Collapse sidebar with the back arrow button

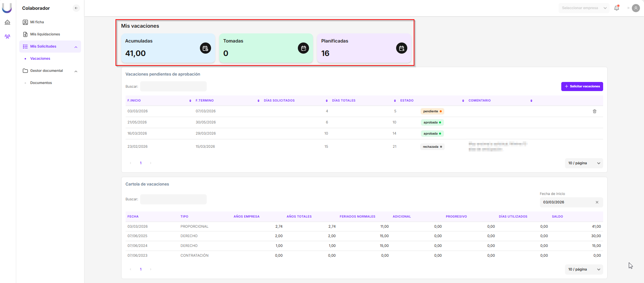point(76,8)
